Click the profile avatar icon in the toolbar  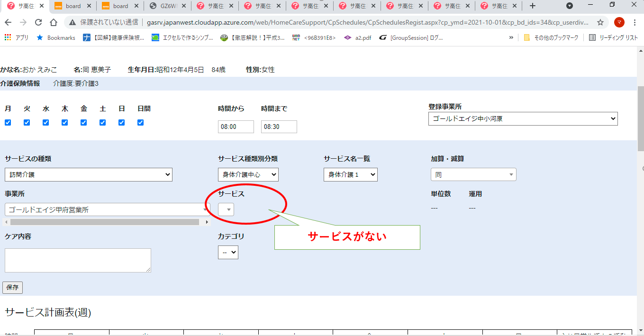pyautogui.click(x=619, y=22)
